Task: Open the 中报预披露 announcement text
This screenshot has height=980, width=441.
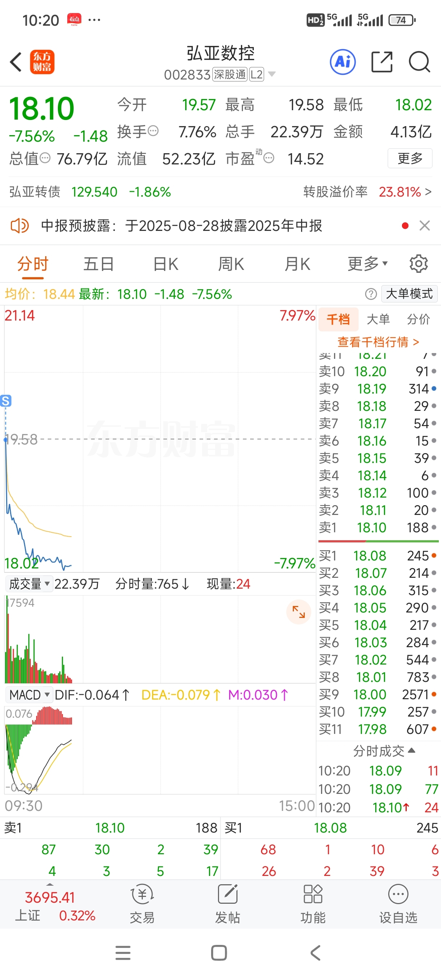Action: point(181,226)
